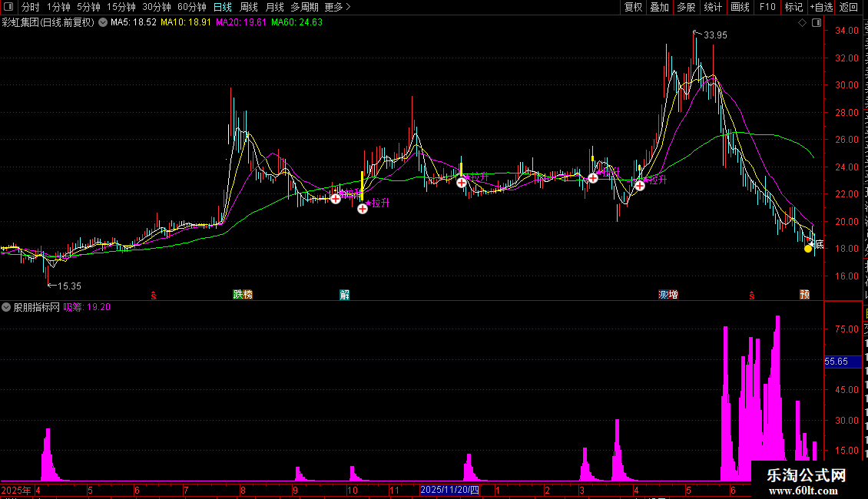Image resolution: width=868 pixels, height=499 pixels.
Task: Select the 周线 weekly tab
Action: point(249,7)
